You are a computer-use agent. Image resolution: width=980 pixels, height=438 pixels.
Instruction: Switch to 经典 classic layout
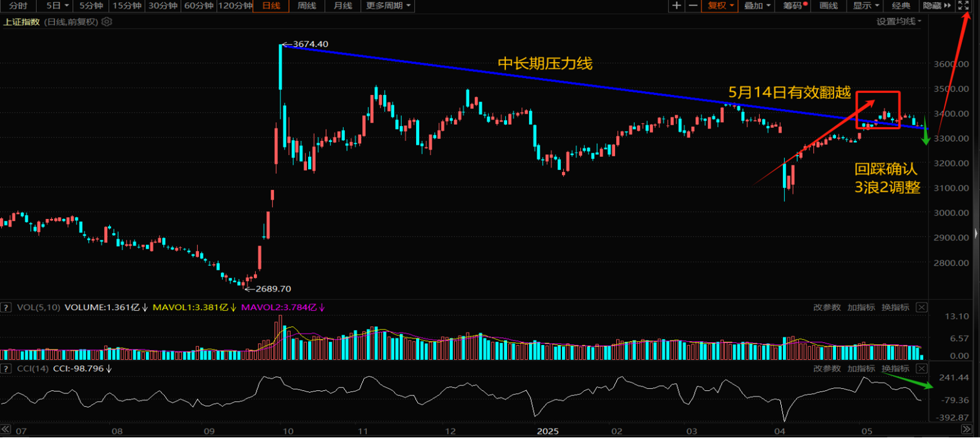[901, 6]
